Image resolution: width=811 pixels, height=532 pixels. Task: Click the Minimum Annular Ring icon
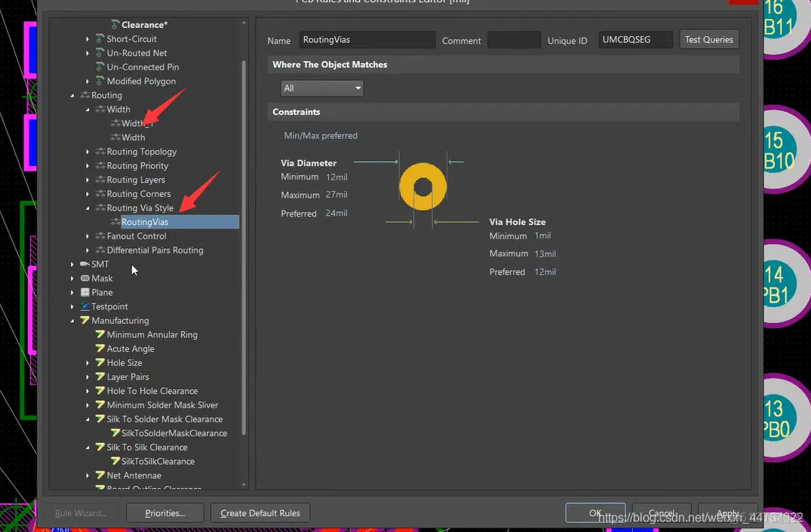[100, 334]
